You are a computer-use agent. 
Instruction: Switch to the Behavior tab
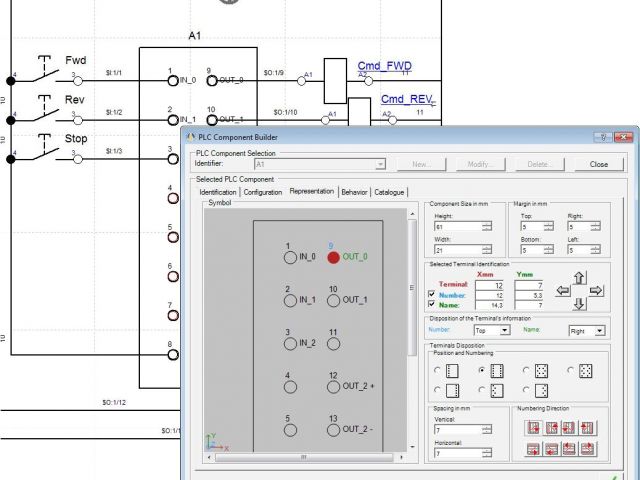point(354,192)
